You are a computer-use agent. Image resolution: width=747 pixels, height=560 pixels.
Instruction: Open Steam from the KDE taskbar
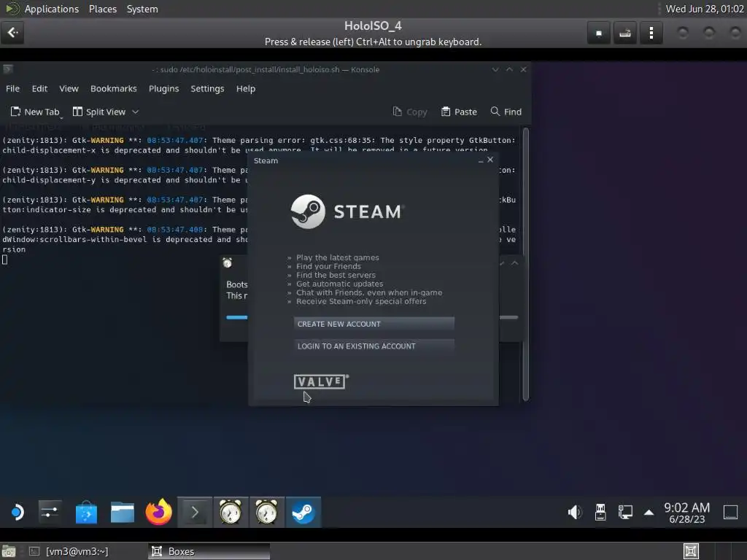point(303,513)
